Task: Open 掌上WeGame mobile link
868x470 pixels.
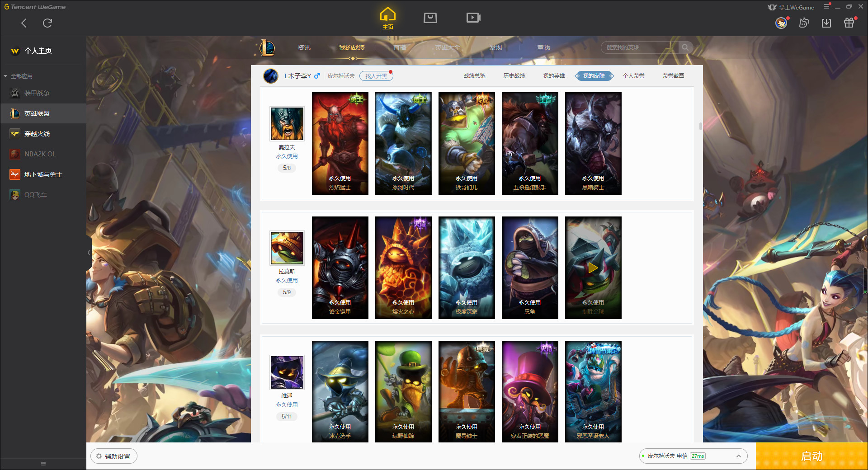Action: (x=791, y=7)
